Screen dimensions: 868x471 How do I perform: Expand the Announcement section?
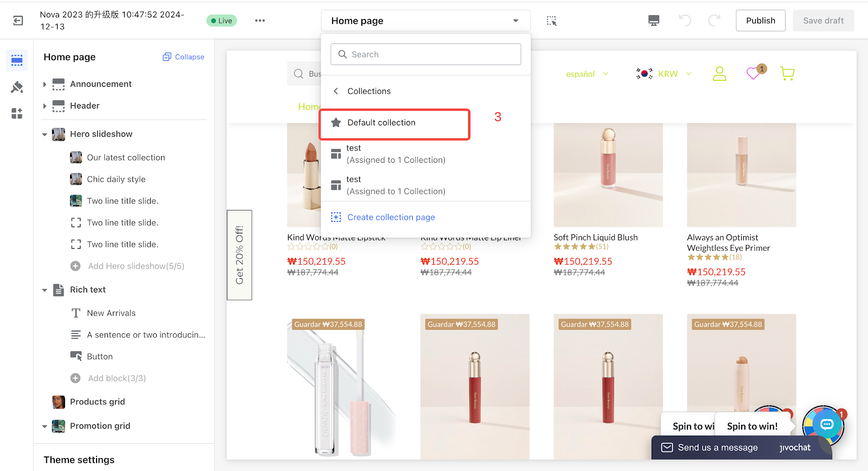click(44, 84)
